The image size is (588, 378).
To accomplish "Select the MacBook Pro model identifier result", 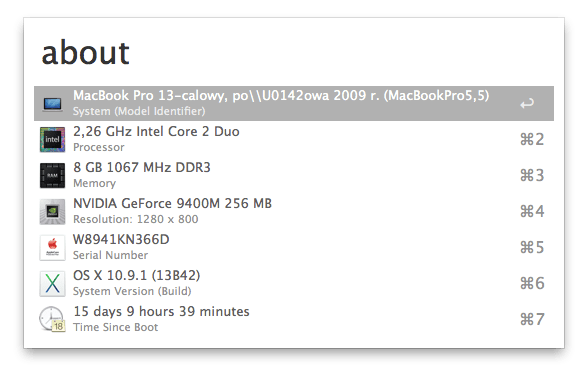I will 294,104.
